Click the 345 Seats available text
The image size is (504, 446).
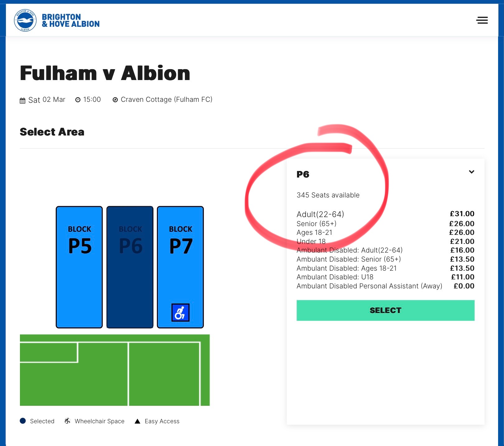coord(328,195)
